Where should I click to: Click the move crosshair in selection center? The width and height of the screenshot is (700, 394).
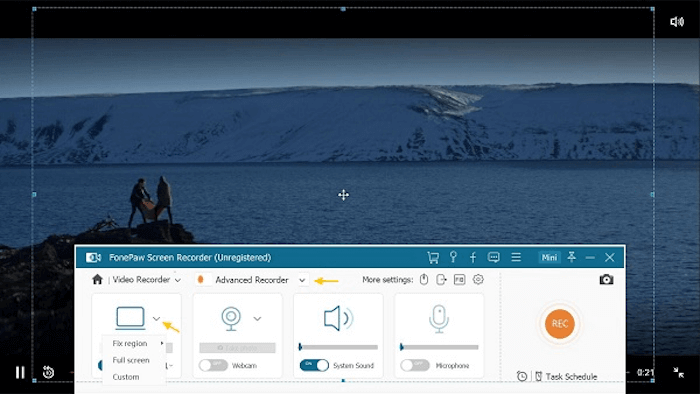[x=343, y=195]
